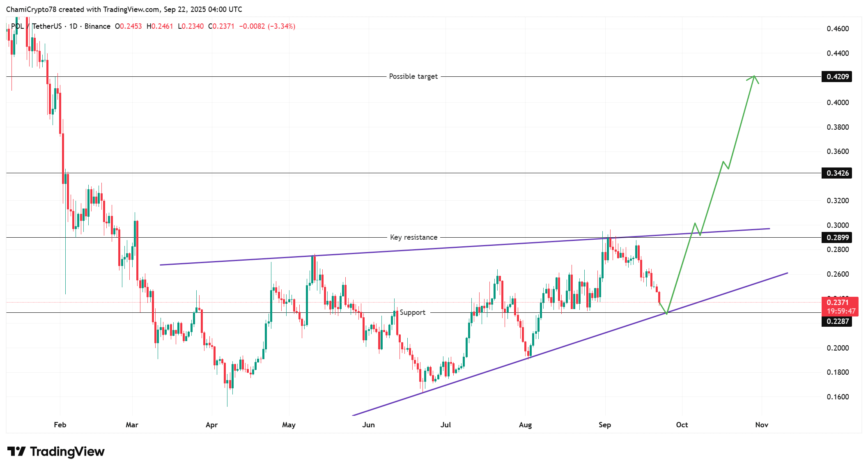Click the TradingView logo icon
Viewport: 868px width, 470px height.
pyautogui.click(x=16, y=452)
